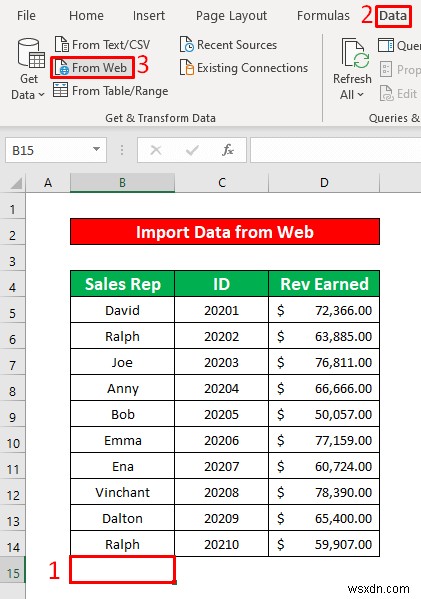Click the Refresh All icon
The height and width of the screenshot is (599, 421).
[355, 53]
